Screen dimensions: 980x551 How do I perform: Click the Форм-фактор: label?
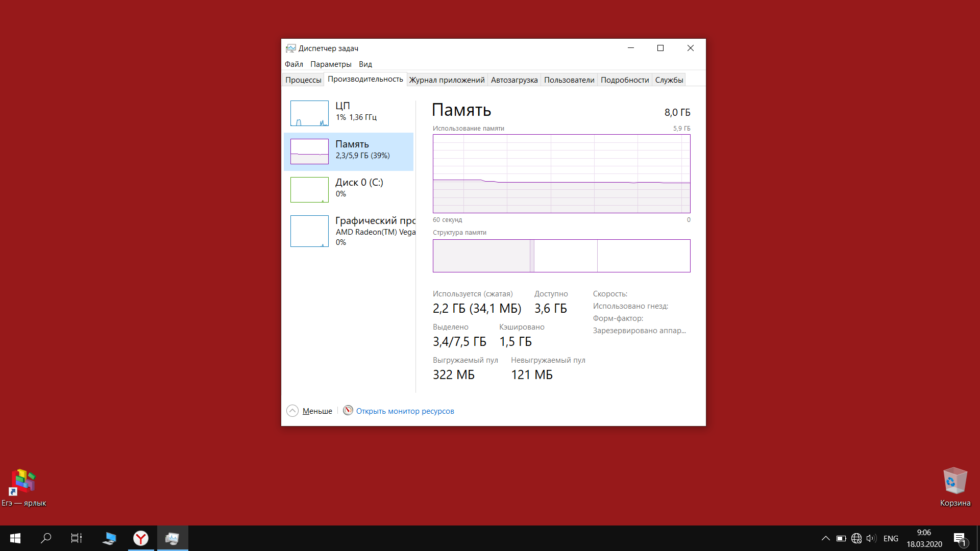coord(618,318)
